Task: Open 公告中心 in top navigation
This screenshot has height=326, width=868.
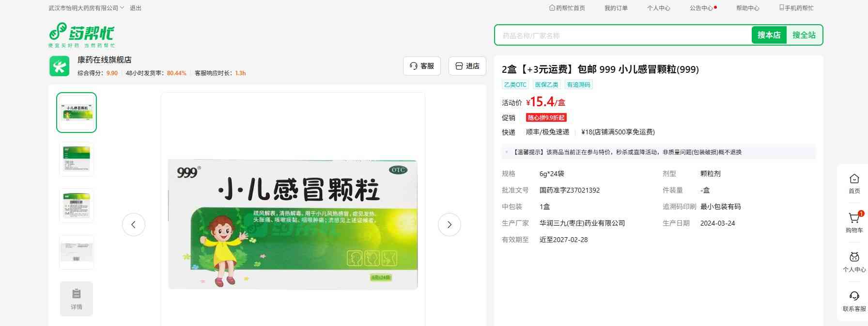Action: pos(701,8)
